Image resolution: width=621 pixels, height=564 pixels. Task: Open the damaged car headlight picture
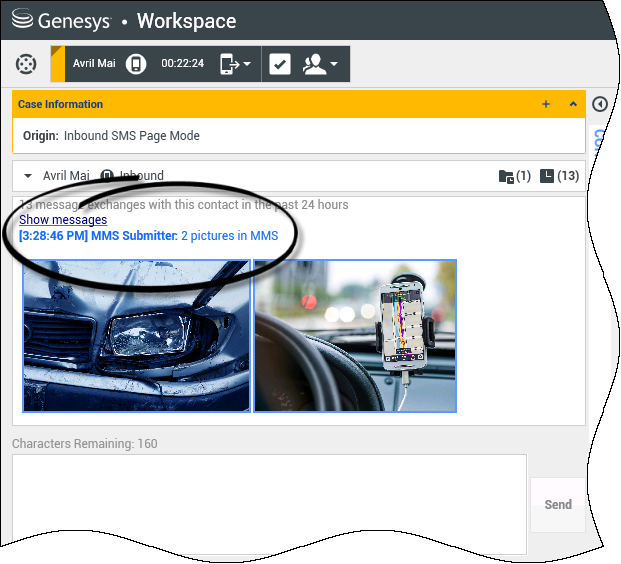pos(136,335)
